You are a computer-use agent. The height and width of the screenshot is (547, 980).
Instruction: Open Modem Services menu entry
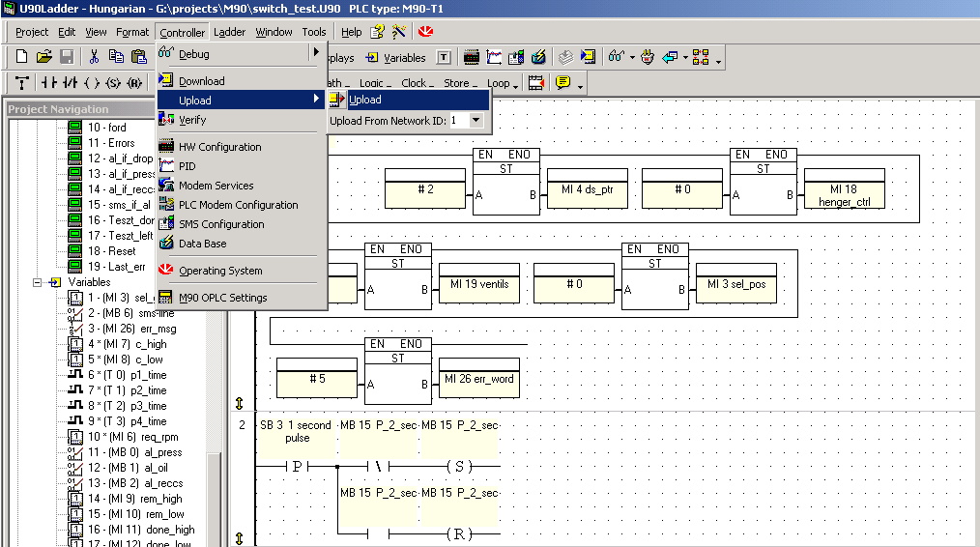[241, 185]
